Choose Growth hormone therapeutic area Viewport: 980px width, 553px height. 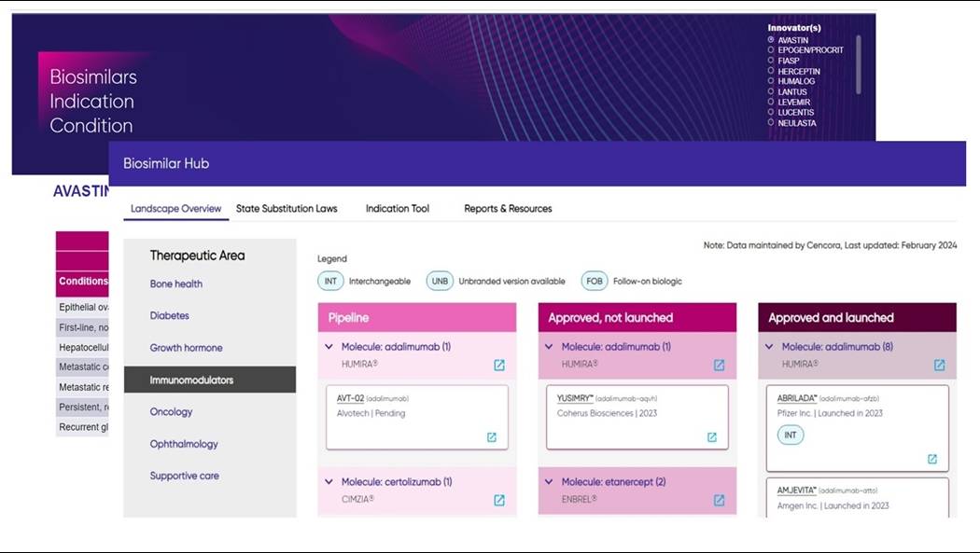point(187,348)
